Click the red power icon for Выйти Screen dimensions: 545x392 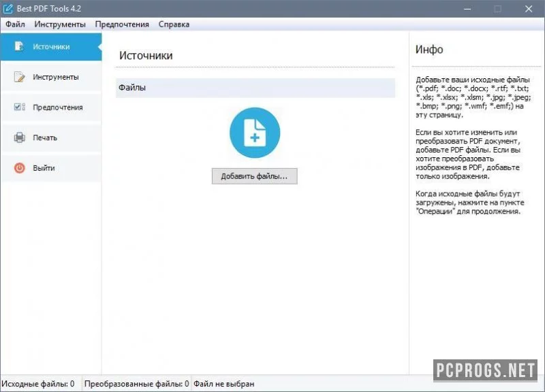tap(19, 167)
